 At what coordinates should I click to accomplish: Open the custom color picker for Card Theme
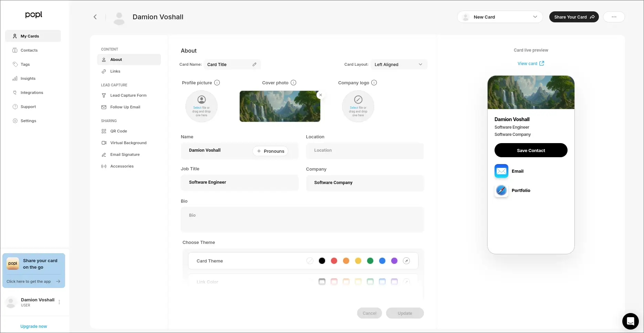(x=406, y=261)
